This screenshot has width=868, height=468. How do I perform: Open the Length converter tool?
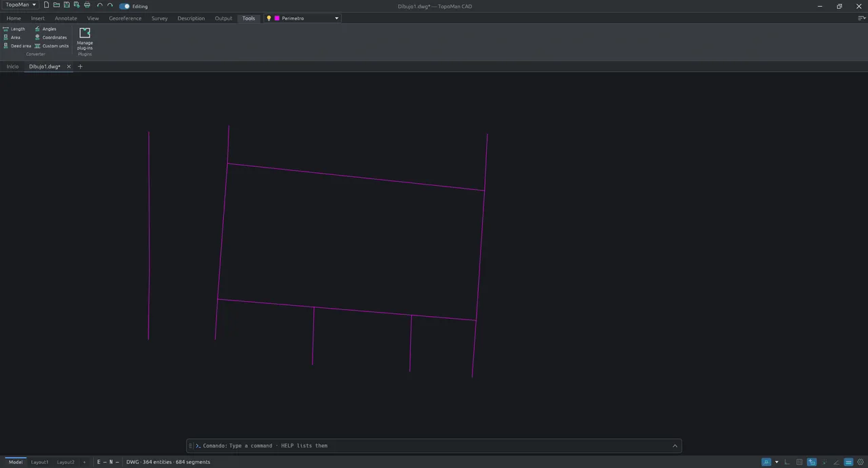pos(14,29)
